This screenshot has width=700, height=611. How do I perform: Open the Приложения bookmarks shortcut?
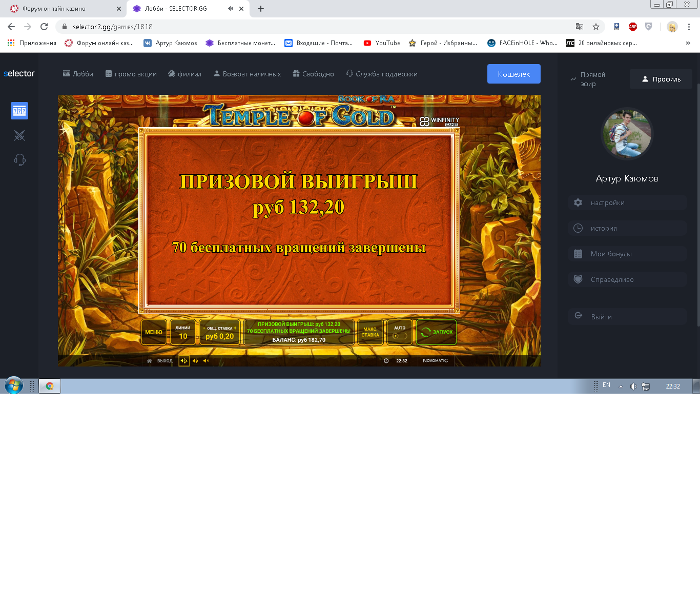click(x=32, y=43)
